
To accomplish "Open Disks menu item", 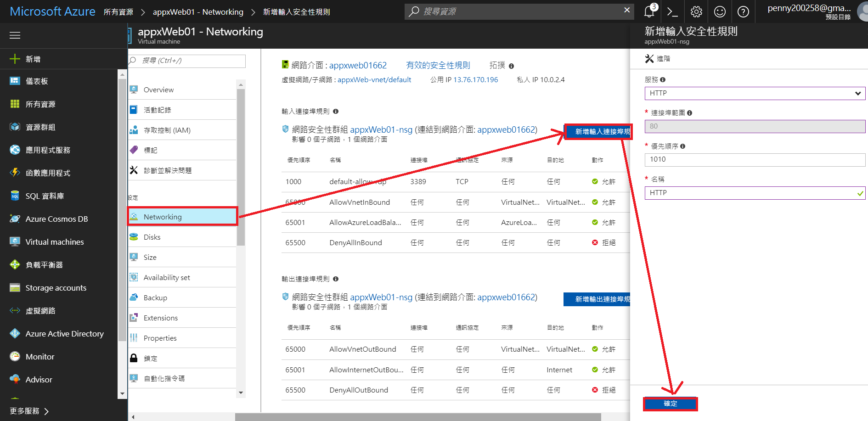I will (x=182, y=237).
